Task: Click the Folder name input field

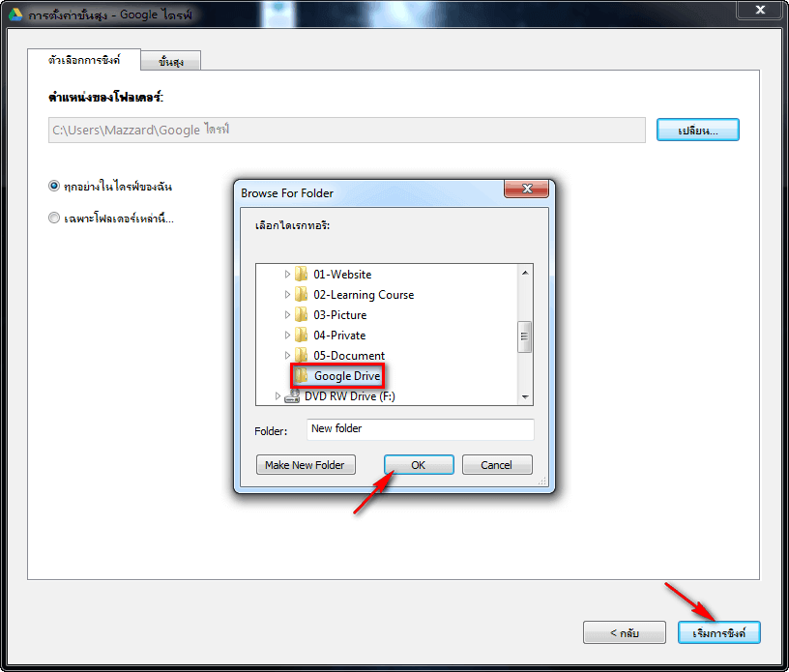Action: pyautogui.click(x=421, y=429)
